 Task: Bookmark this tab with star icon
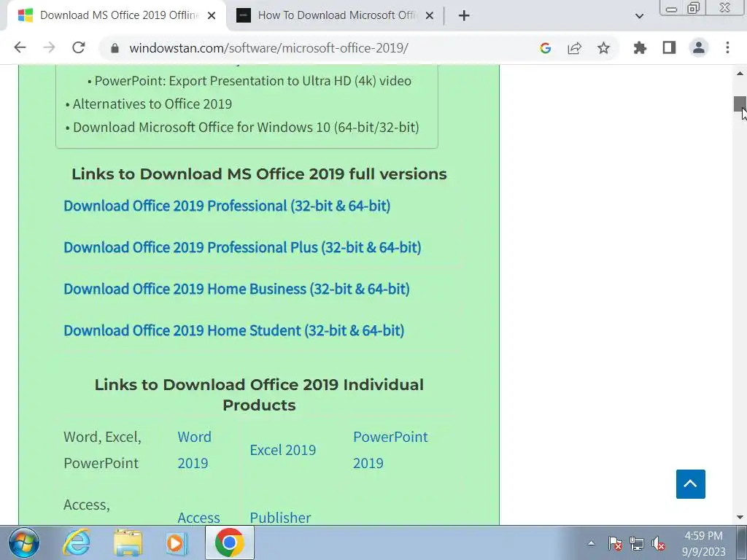(x=603, y=48)
